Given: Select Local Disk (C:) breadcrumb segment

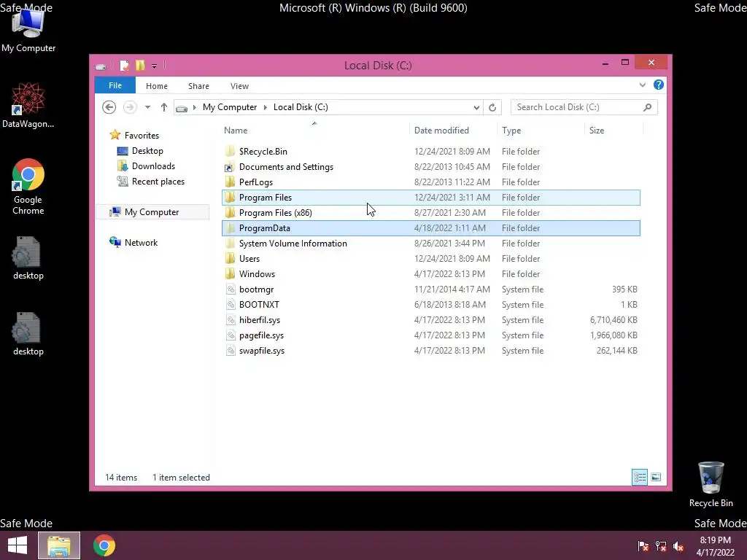Looking at the screenshot, I should 301,107.
